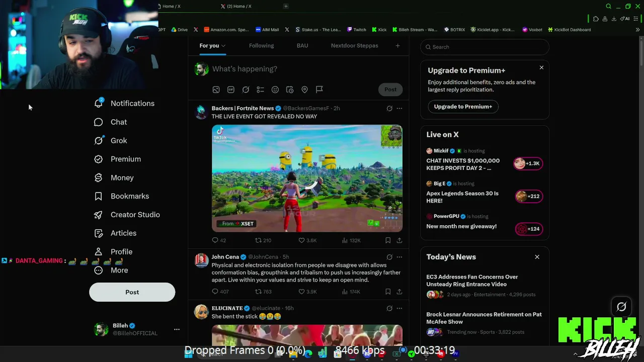Image resolution: width=644 pixels, height=362 pixels.
Task: Open Creator Studio from the sidebar
Action: pyautogui.click(x=127, y=215)
